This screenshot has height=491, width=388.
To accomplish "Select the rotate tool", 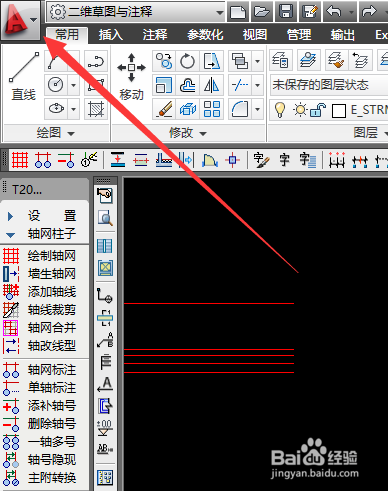I will tap(188, 61).
